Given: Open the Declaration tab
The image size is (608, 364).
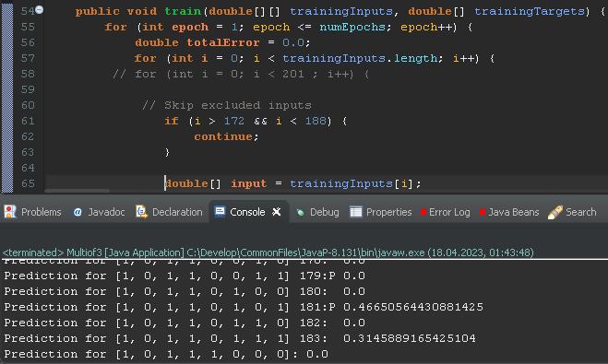Looking at the screenshot, I should [x=169, y=212].
